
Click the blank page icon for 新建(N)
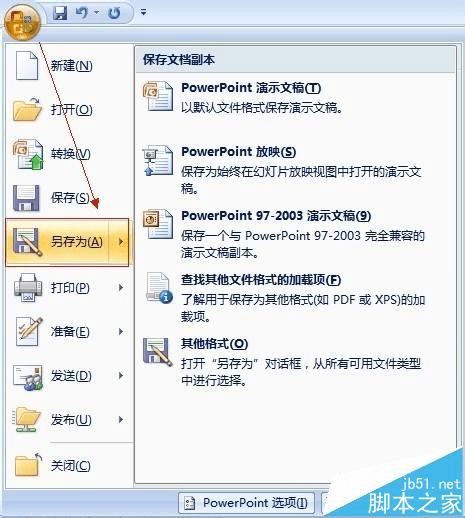27,66
